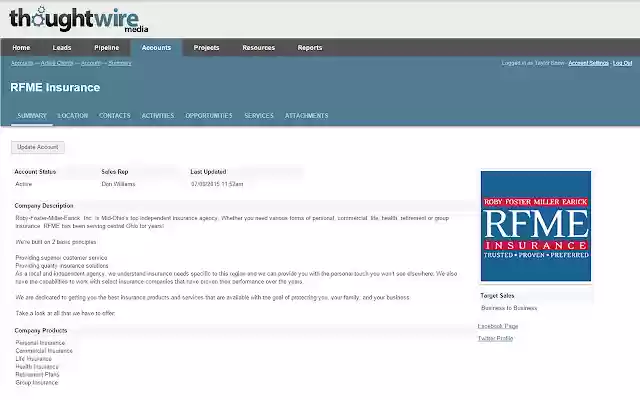This screenshot has height=400, width=640.
Task: Open the Reports menu
Action: 310,48
